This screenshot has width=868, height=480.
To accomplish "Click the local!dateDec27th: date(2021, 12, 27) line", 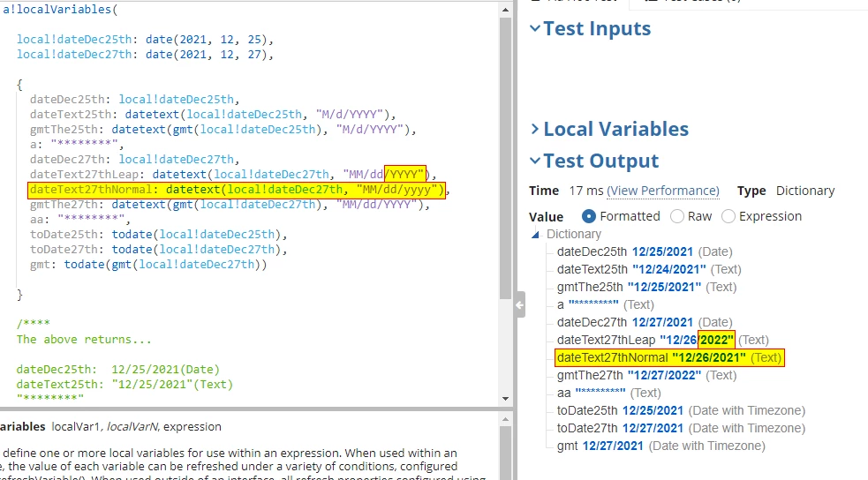I will pos(145,55).
